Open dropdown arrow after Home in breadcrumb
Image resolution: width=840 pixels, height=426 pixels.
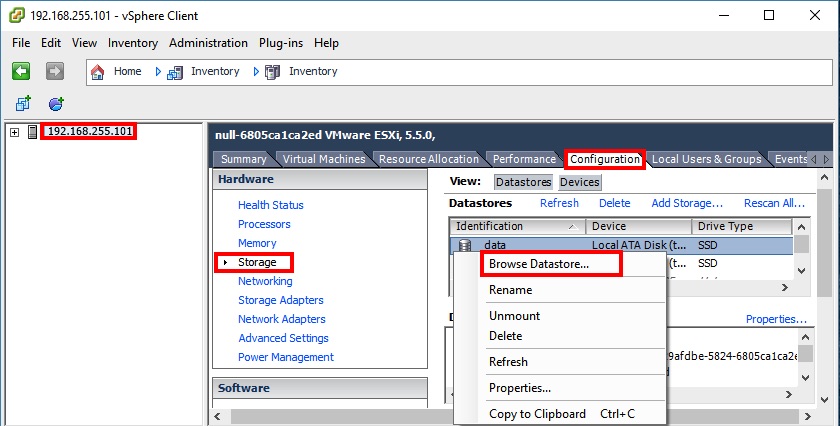pos(157,72)
